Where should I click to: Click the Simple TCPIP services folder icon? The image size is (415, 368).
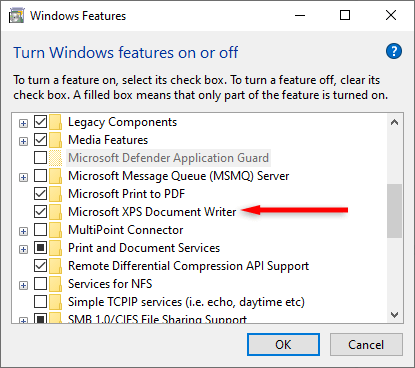click(x=56, y=302)
